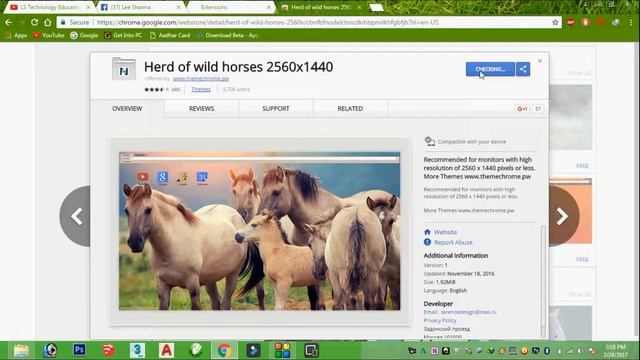The height and width of the screenshot is (360, 640).
Task: Click the 'November 18, 2016' updated date
Action: coord(471,273)
